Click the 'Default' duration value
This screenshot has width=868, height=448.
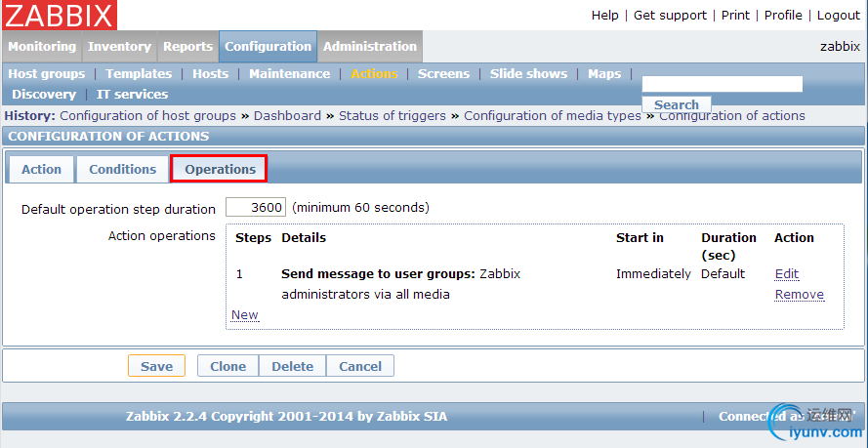(x=723, y=273)
